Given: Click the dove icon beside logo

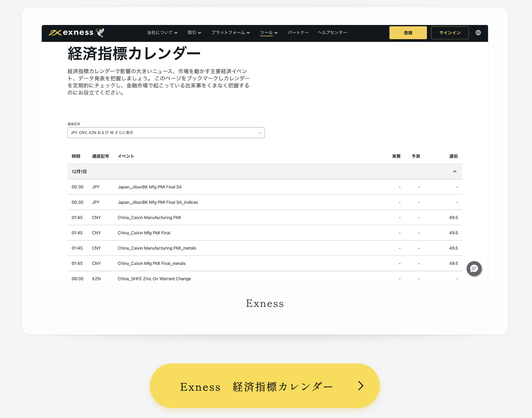Looking at the screenshot, I should coord(100,32).
